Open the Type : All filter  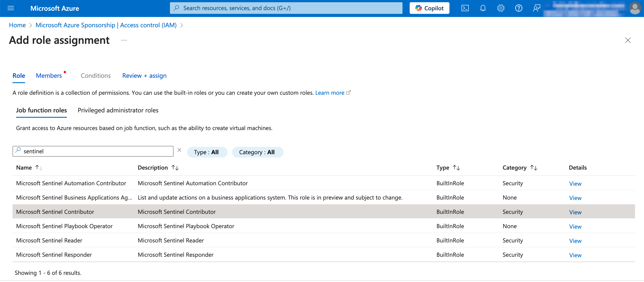(x=207, y=152)
